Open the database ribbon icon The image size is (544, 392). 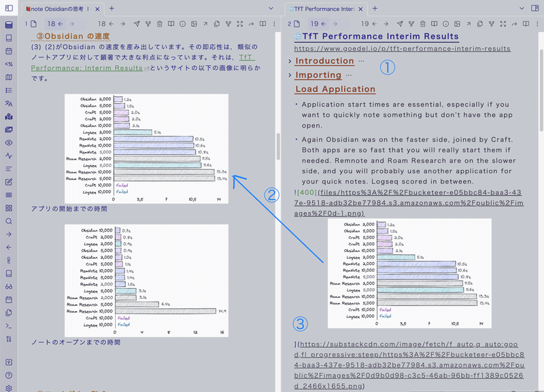[x=9, y=25]
